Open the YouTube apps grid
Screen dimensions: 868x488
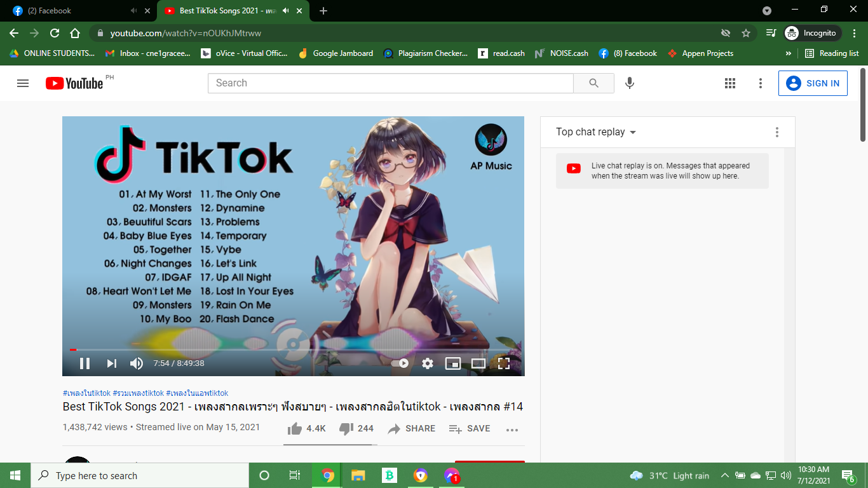pos(730,83)
